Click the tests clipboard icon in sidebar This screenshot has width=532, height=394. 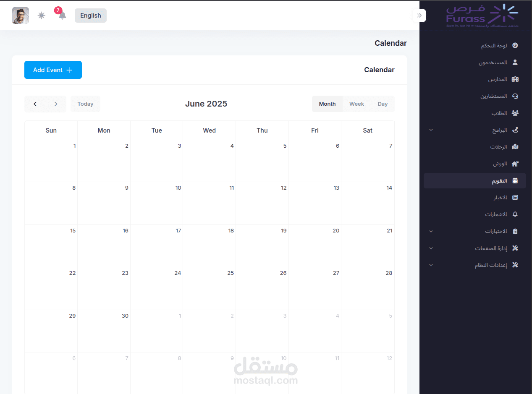(515, 231)
